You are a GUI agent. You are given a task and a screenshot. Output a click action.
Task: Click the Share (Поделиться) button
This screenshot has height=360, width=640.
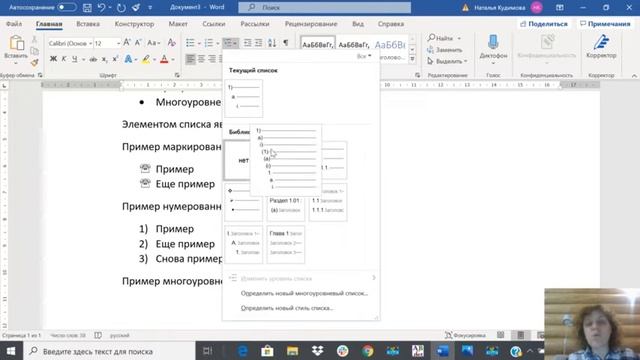click(x=544, y=24)
